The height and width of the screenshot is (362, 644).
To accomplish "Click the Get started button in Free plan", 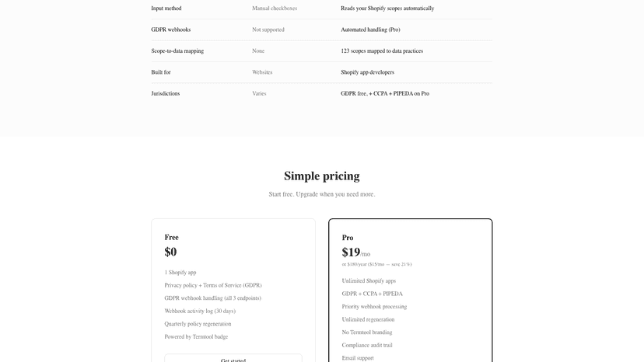I will 233,358.
